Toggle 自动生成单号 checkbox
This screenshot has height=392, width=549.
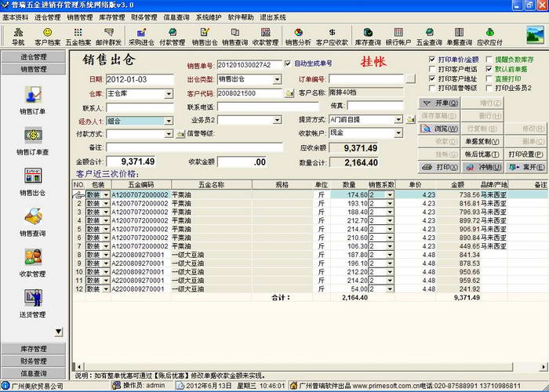coord(288,64)
